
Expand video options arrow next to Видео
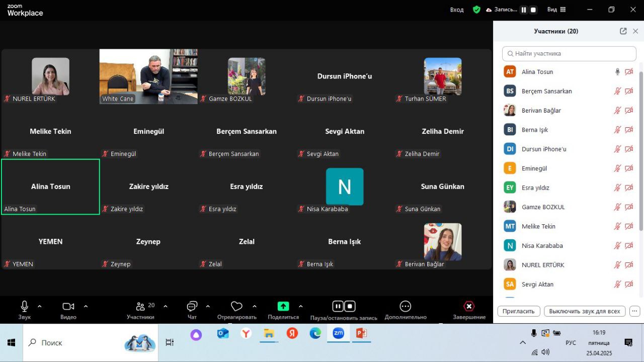(x=86, y=306)
